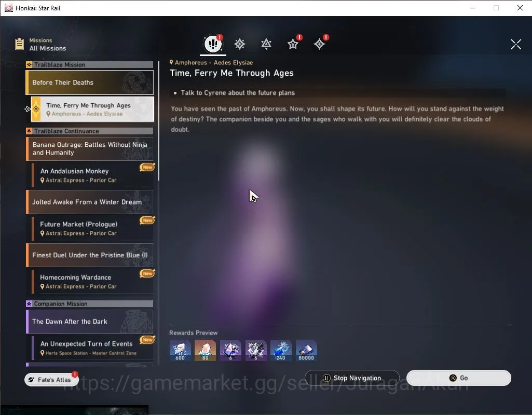Select the All Missions filter tab icon
The height and width of the screenshot is (415, 532).
pyautogui.click(x=213, y=44)
